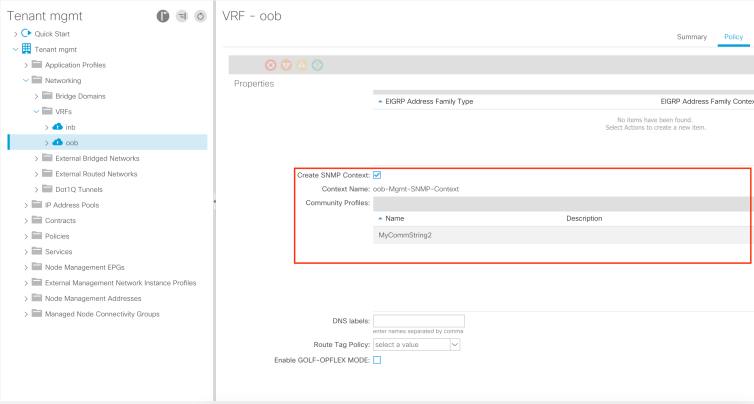Expand the inb VRF node
Image resolution: width=754 pixels, height=404 pixels.
point(46,127)
